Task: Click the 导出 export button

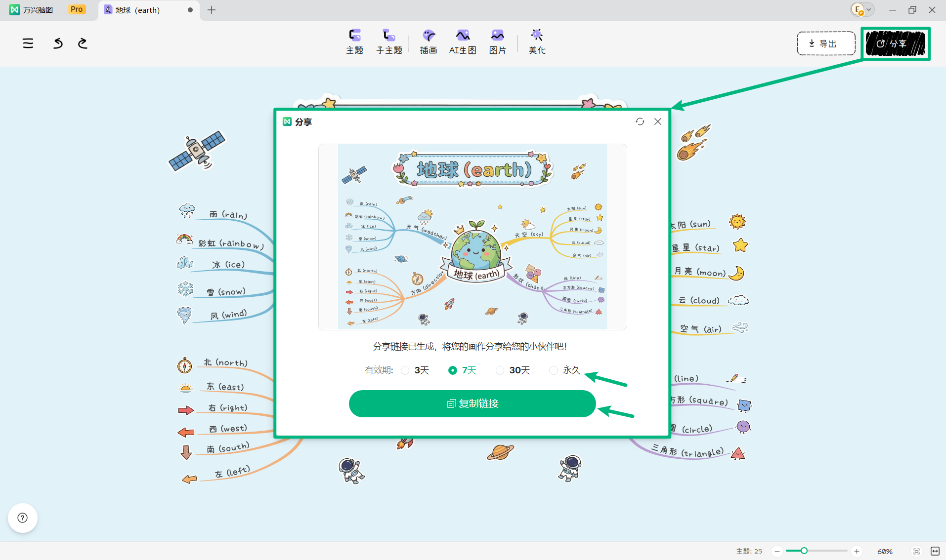Action: (826, 43)
